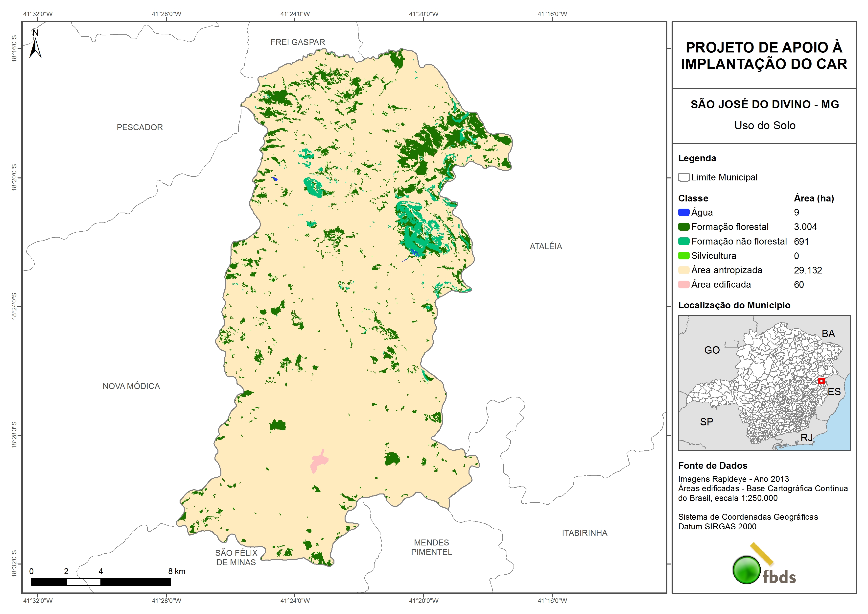The height and width of the screenshot is (614, 868).
Task: Click the ITABIRINHA municipality label
Action: click(585, 533)
